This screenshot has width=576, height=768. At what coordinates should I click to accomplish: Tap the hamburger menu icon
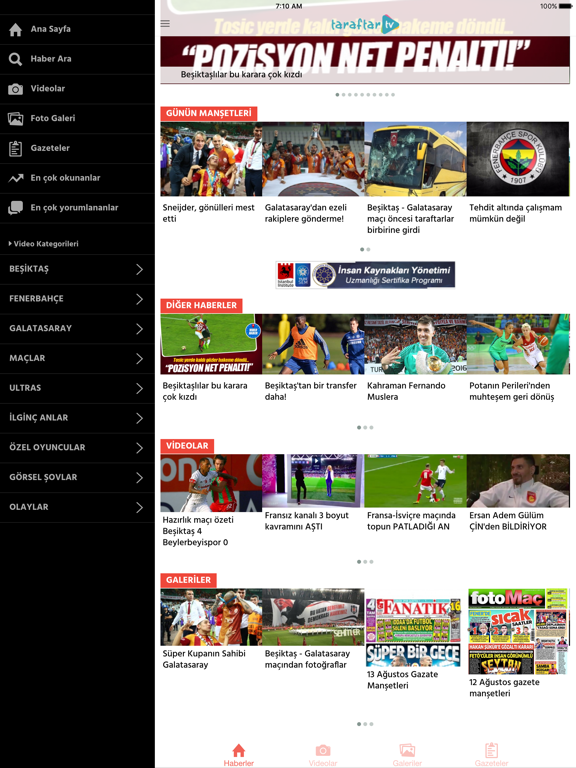pyautogui.click(x=165, y=24)
